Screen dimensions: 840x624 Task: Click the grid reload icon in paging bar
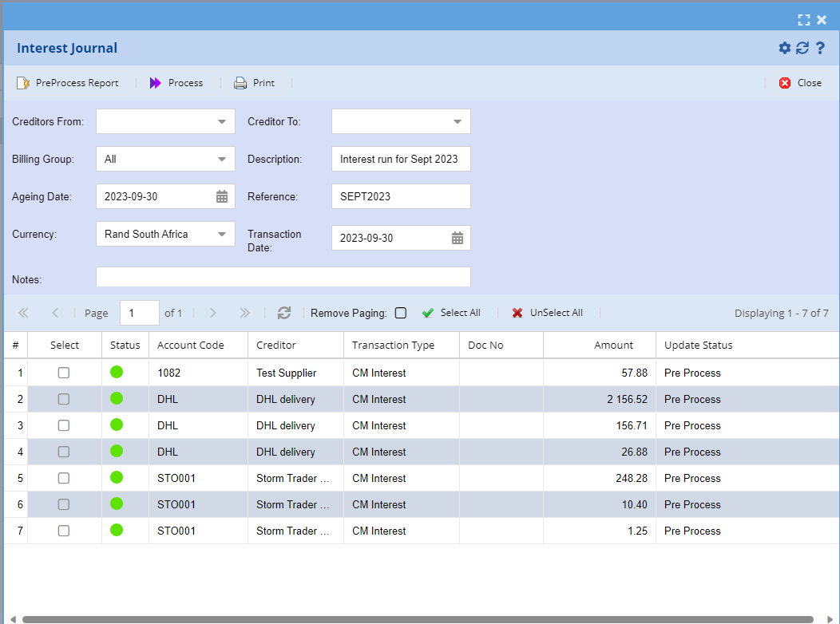(284, 313)
